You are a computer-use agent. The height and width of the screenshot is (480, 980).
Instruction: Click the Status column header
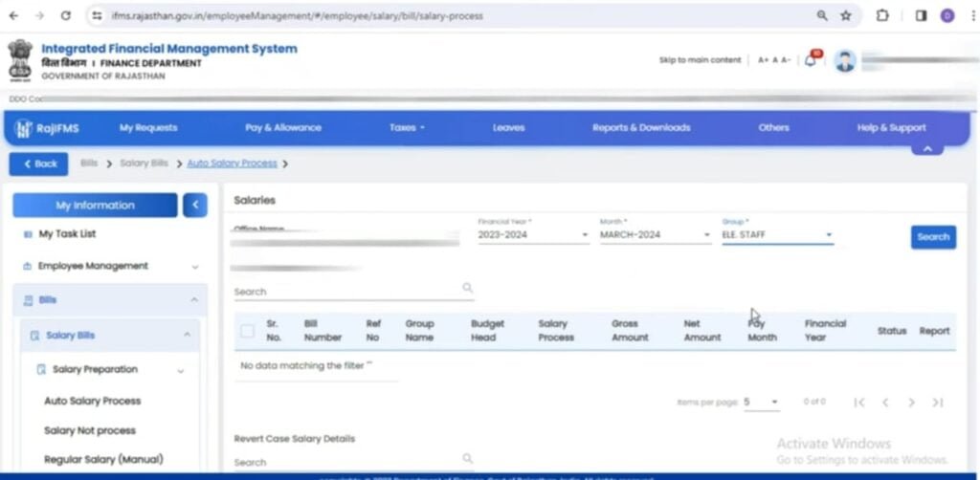coord(892,331)
